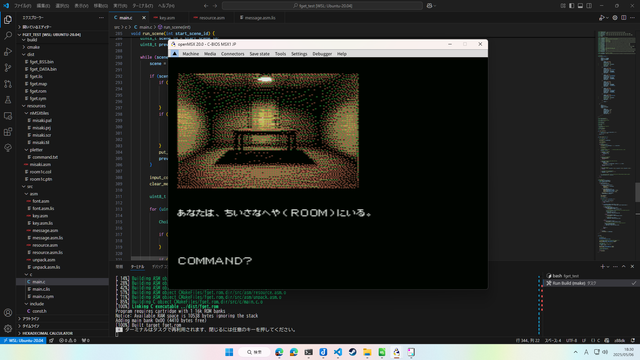Open the Extensions view in activity bar
The image size is (640, 360).
[x=8, y=132]
